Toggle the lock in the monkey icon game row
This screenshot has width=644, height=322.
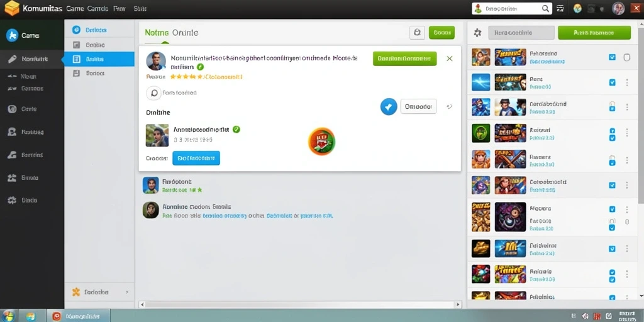[x=612, y=159]
